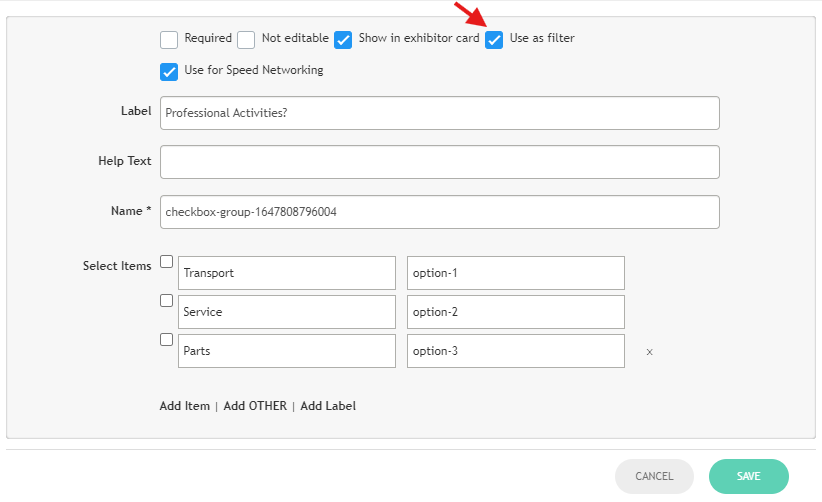
Task: Disable the Use as filter checkbox
Action: point(494,40)
